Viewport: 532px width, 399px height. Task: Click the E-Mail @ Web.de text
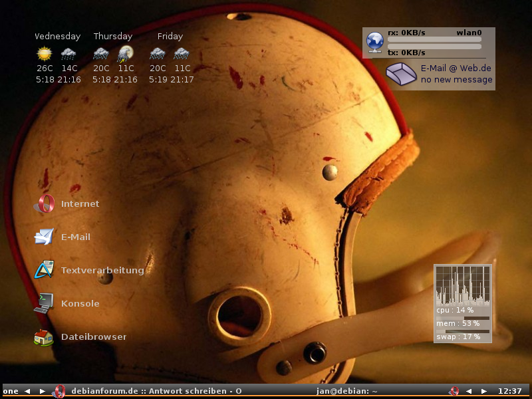point(456,68)
